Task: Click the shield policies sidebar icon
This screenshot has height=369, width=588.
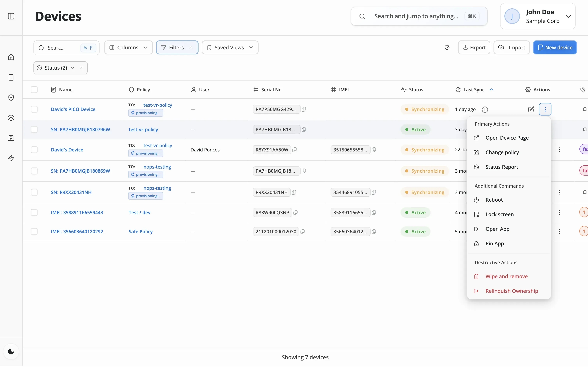Action: tap(11, 98)
